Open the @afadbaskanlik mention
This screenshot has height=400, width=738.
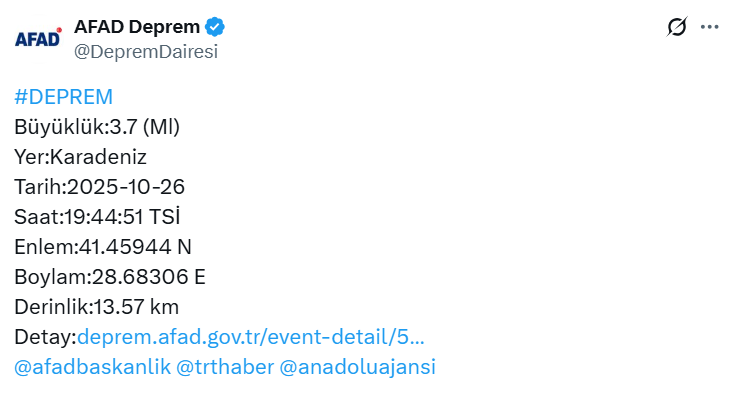pos(91,366)
